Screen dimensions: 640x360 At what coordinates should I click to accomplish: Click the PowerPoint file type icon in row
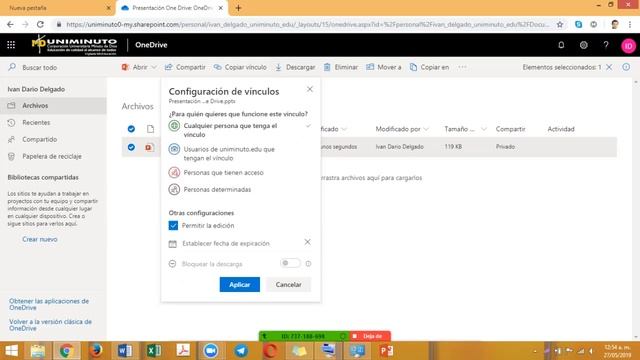click(x=150, y=147)
